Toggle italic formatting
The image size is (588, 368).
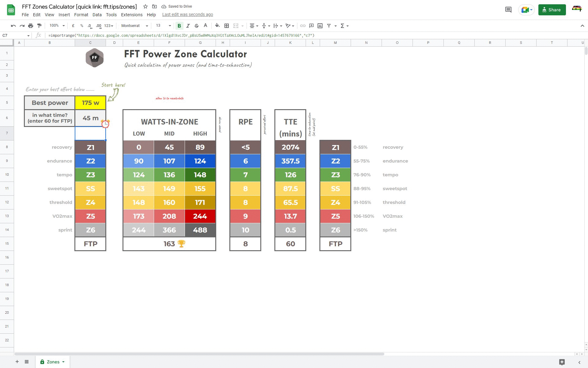click(x=188, y=26)
